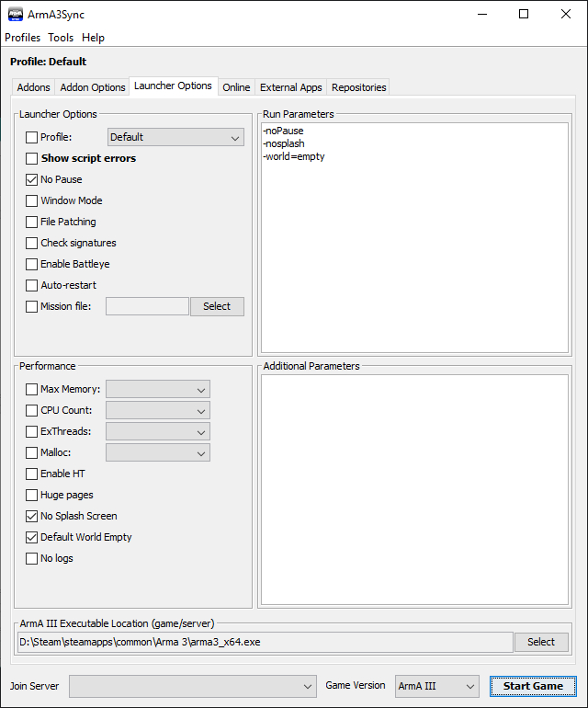
Task: Click inside the Additional Parameters text area
Action: point(413,487)
